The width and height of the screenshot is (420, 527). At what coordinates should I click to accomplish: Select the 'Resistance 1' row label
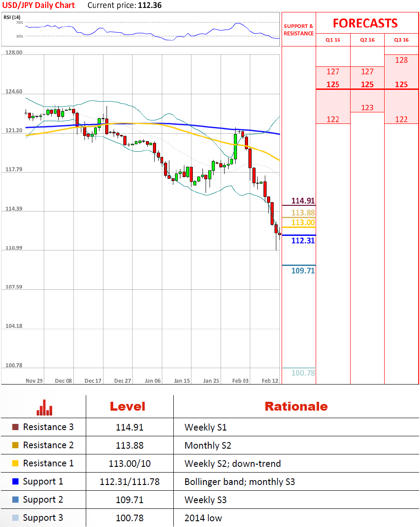coord(48,463)
